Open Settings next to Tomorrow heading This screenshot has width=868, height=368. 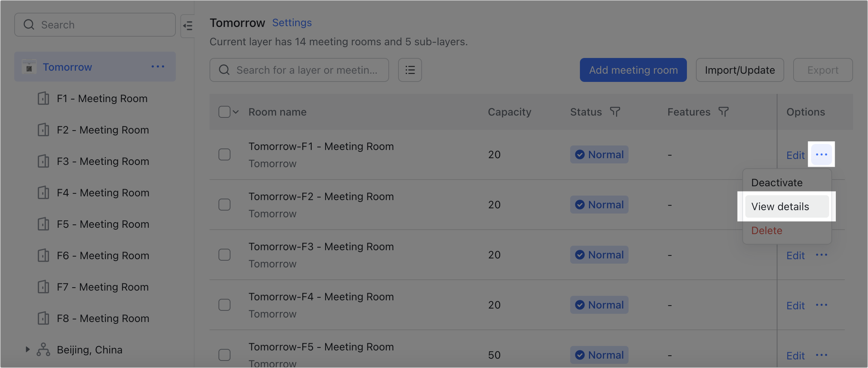[x=291, y=22]
